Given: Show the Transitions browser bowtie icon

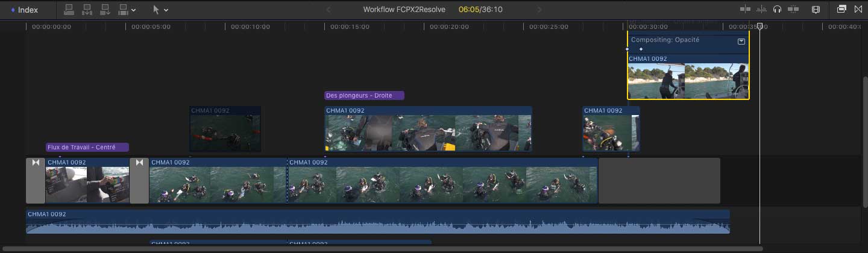Looking at the screenshot, I should point(858,10).
